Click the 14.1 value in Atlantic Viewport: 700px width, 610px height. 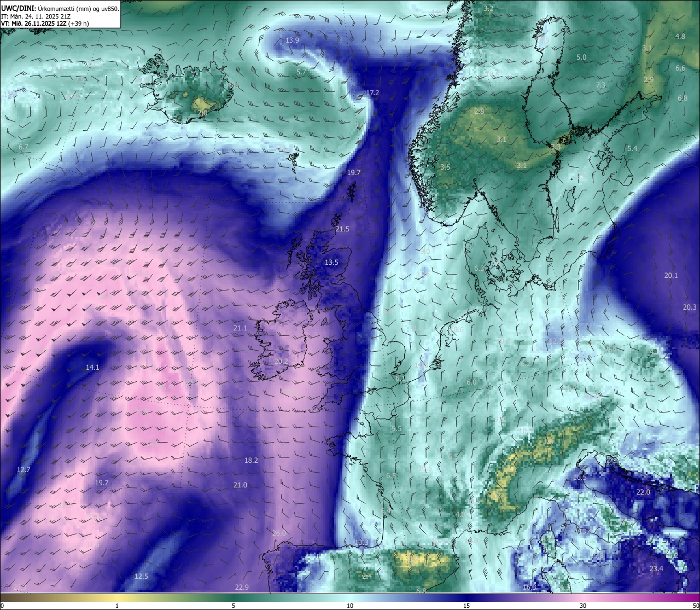(x=92, y=368)
